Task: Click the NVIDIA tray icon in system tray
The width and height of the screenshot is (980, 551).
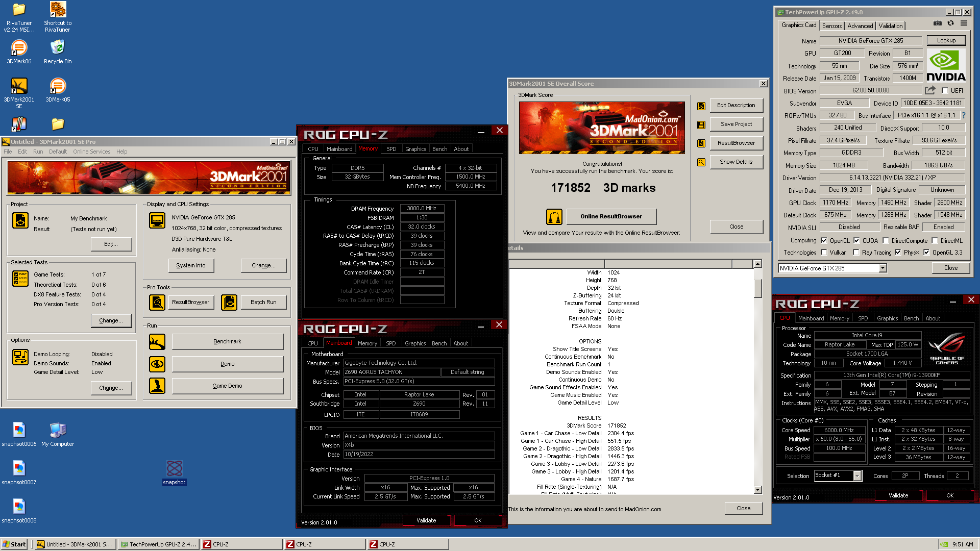Action: (944, 544)
